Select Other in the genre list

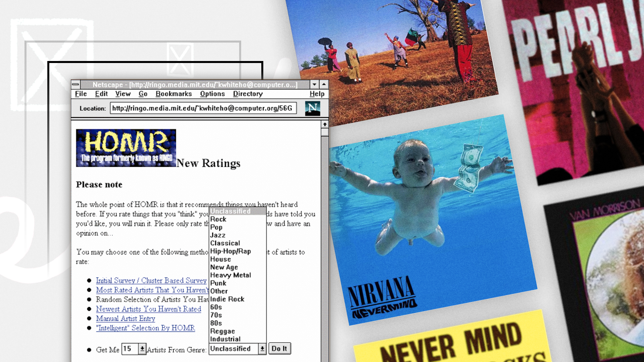[x=237, y=291]
